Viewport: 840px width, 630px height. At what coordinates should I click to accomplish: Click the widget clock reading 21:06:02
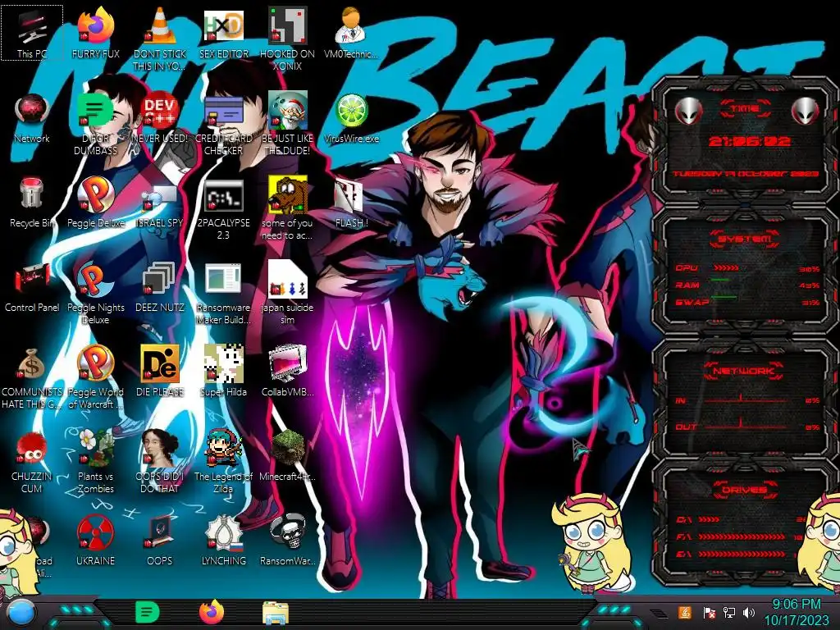click(749, 141)
